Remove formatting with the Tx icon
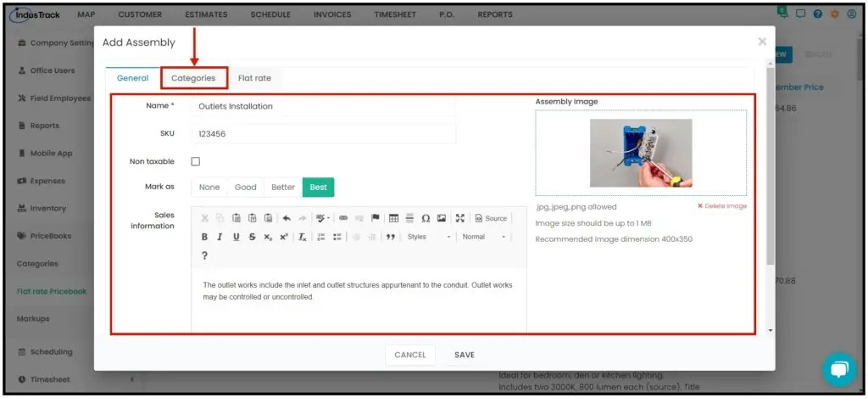Viewport: 868px width, 398px height. pos(303,237)
